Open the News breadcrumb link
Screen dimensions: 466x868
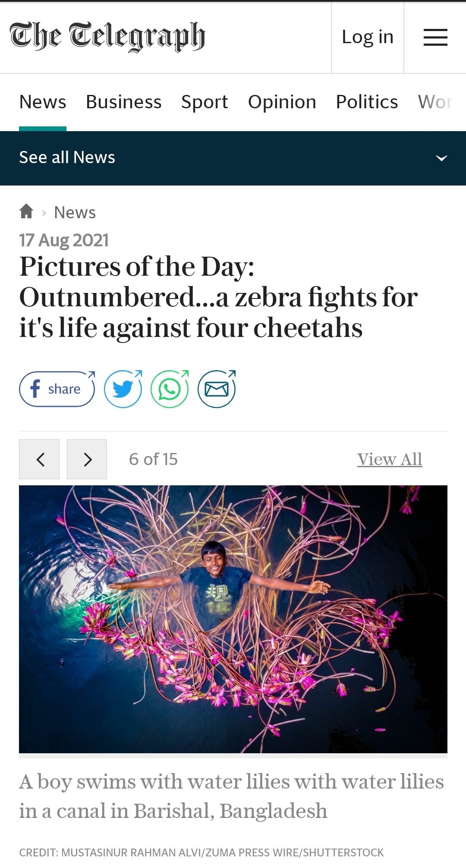click(x=75, y=213)
